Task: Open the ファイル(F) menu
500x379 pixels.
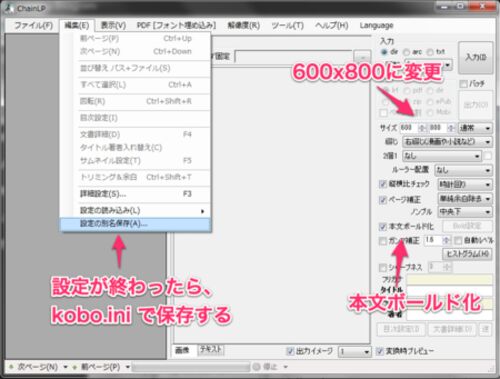Action: pos(34,25)
